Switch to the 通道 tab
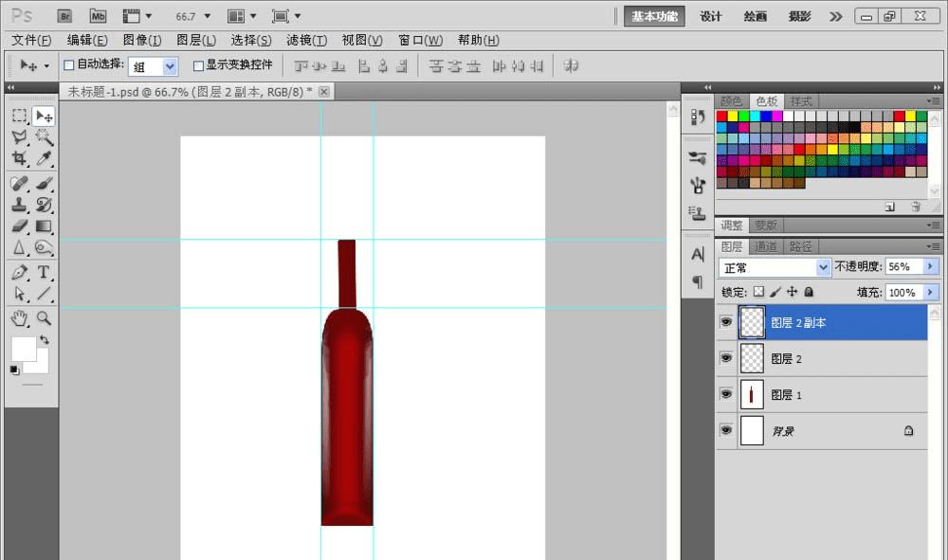The image size is (948, 560). pyautogui.click(x=766, y=246)
